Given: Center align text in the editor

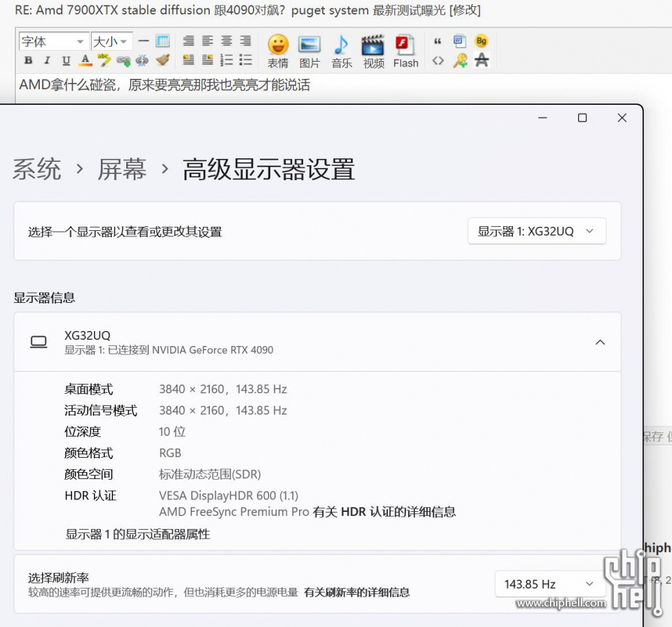Looking at the screenshot, I should [226, 40].
